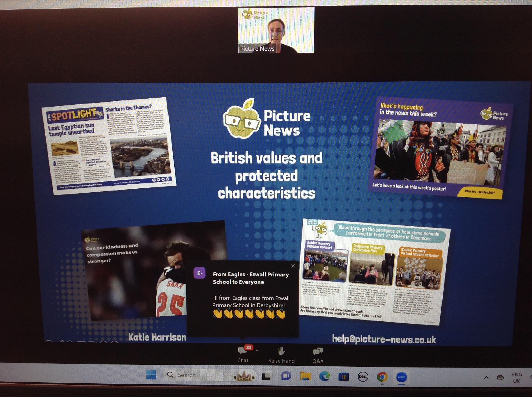Open File Explorer from the taskbar
This screenshot has height=397, width=532.
(305, 376)
